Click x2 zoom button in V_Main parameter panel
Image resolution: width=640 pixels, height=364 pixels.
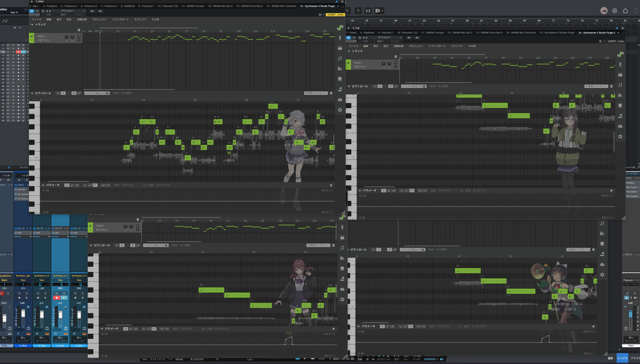click(103, 185)
